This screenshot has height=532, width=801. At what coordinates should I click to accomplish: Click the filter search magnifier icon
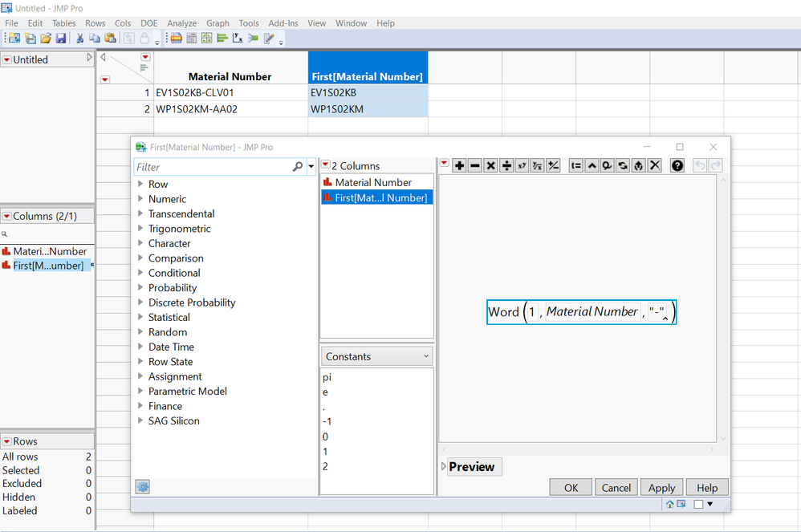point(297,167)
